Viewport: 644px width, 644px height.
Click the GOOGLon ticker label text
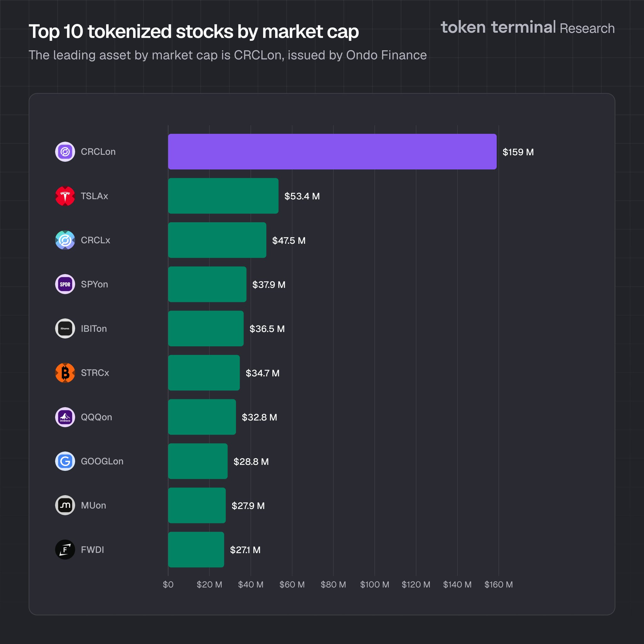pyautogui.click(x=102, y=461)
